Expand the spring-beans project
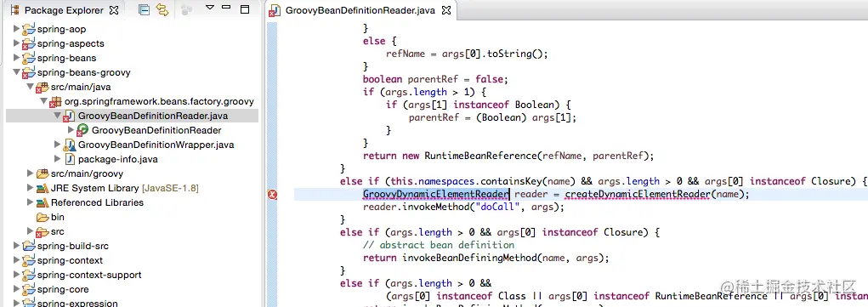Image resolution: width=868 pixels, height=307 pixels. pos(17,58)
